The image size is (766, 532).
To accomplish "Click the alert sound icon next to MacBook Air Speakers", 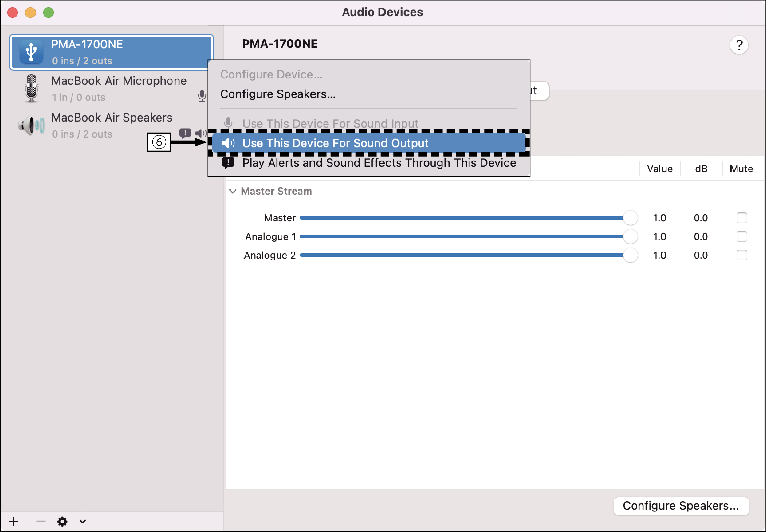I will (184, 133).
